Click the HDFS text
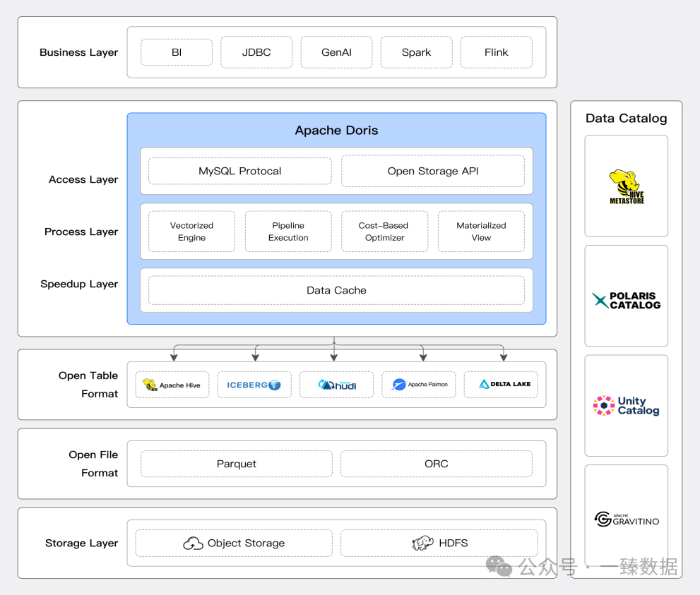The image size is (700, 595). coord(453,543)
